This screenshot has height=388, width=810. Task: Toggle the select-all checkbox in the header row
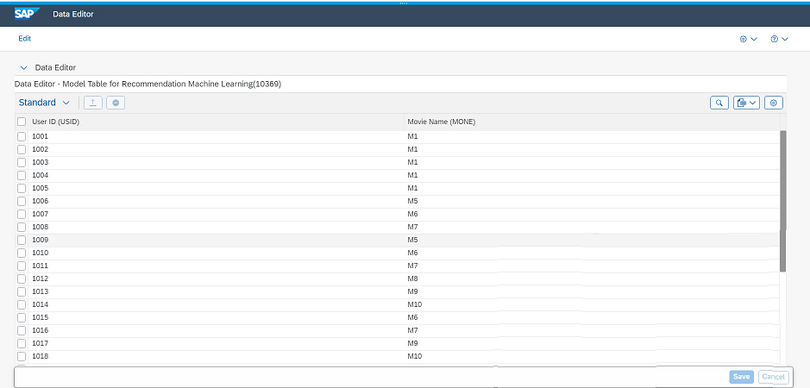pos(22,122)
